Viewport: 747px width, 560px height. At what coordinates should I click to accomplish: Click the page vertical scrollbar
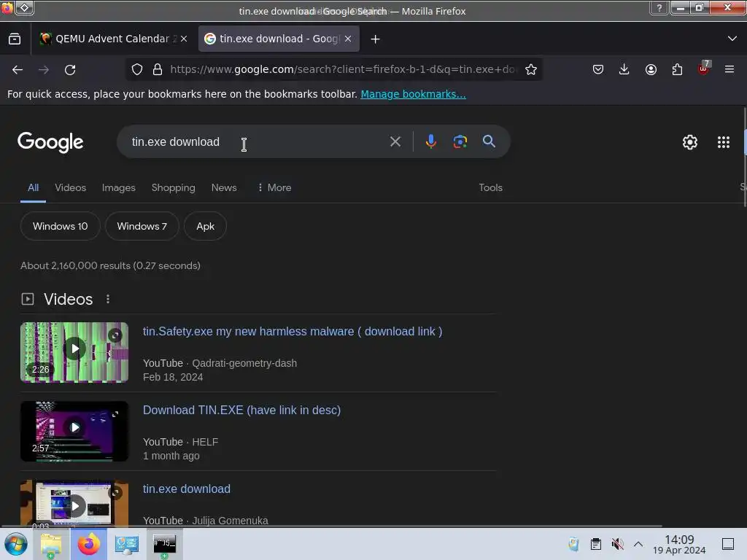coord(744,157)
